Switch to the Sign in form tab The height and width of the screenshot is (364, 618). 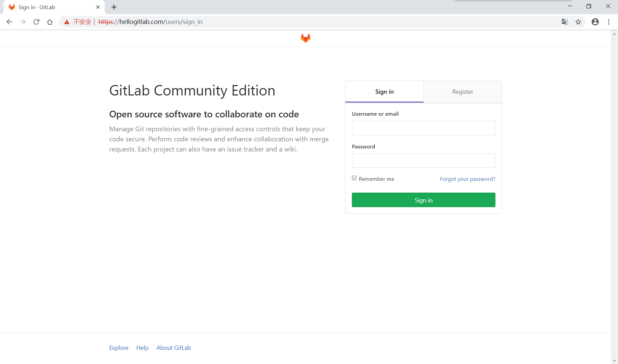click(384, 92)
